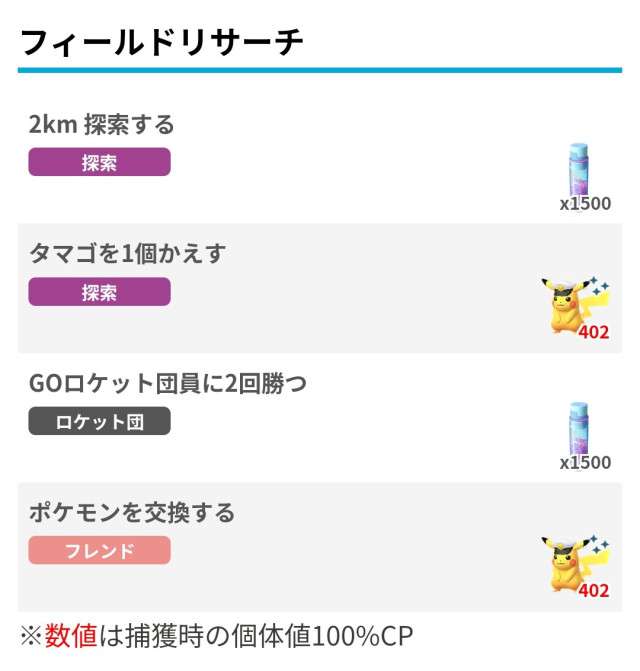The width and height of the screenshot is (640, 671).
Task: Select the pink フレンド tag
Action: click(99, 550)
